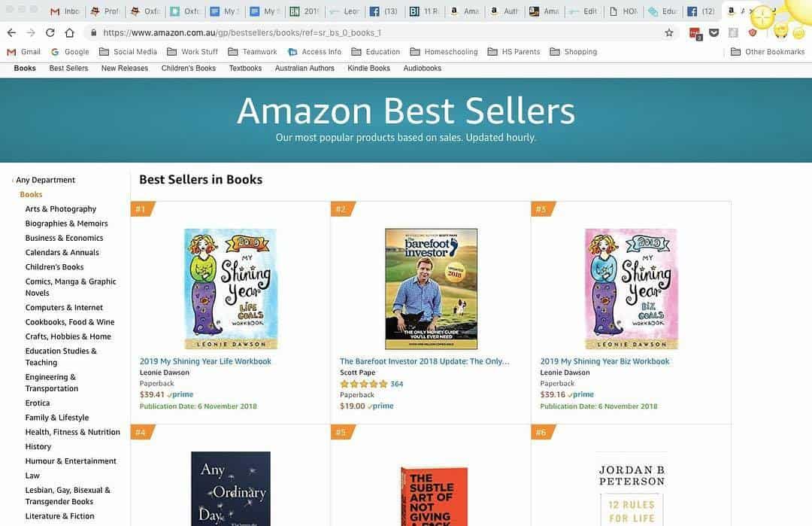Click the address bar URL field

coord(376,33)
